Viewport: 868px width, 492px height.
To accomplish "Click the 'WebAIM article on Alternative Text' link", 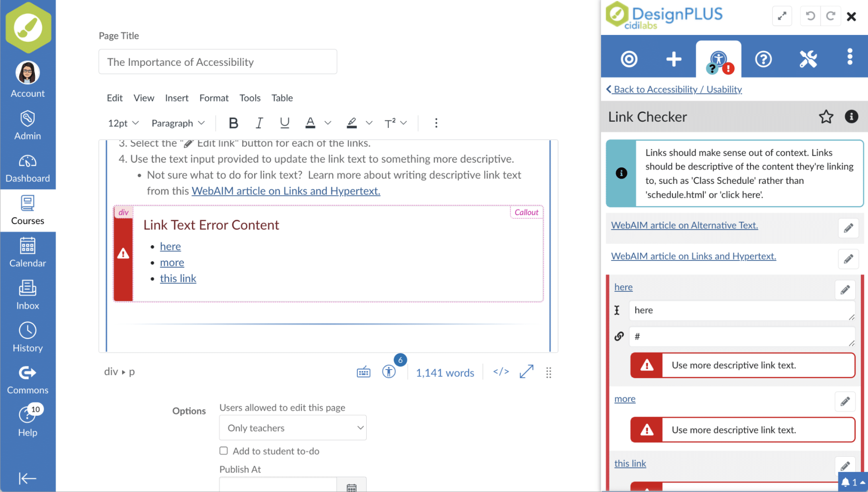I will coord(684,225).
